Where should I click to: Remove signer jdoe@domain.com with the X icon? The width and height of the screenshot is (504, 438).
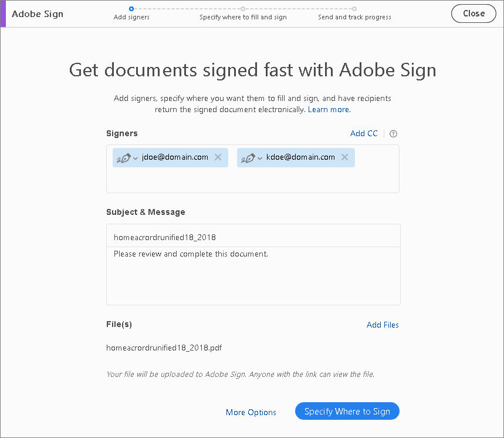(218, 157)
